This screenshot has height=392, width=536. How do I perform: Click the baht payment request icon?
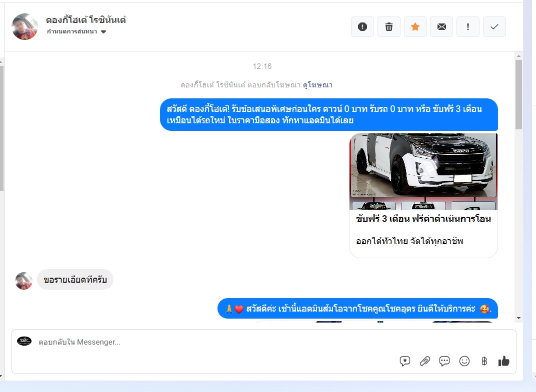pos(484,361)
